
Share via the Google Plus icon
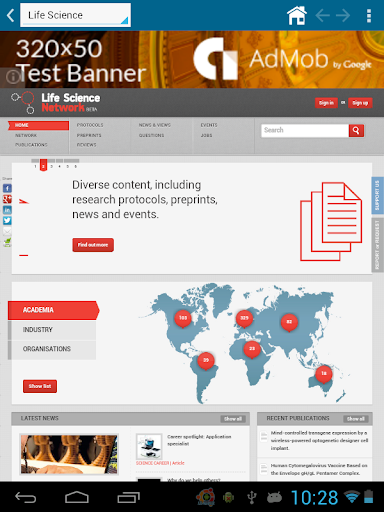pyautogui.click(x=7, y=199)
